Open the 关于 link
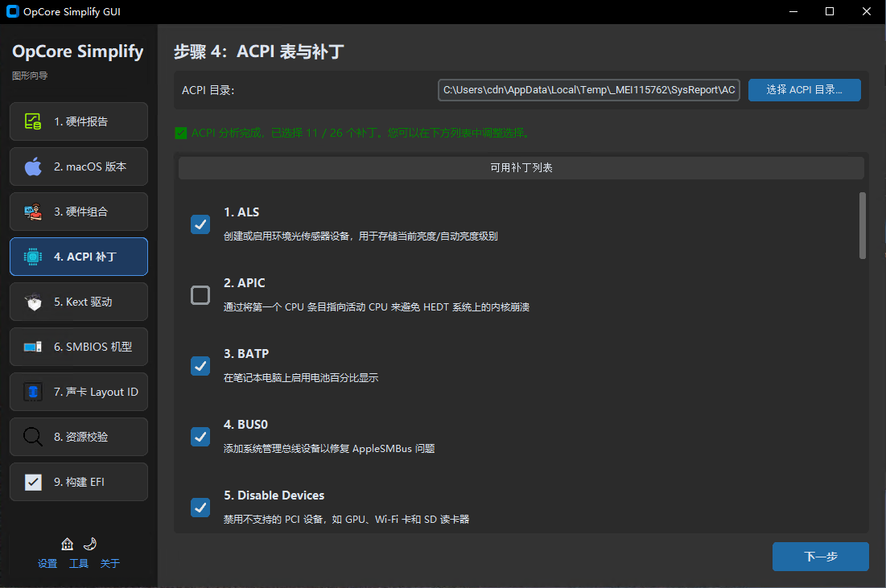The image size is (886, 588). point(109,564)
